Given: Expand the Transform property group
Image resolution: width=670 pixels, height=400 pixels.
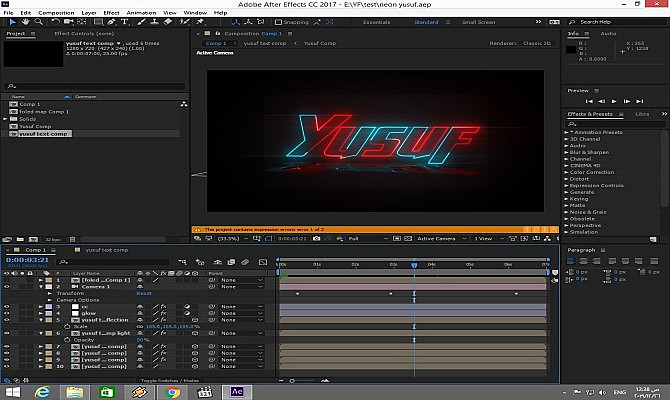Looking at the screenshot, I should pyautogui.click(x=50, y=293).
